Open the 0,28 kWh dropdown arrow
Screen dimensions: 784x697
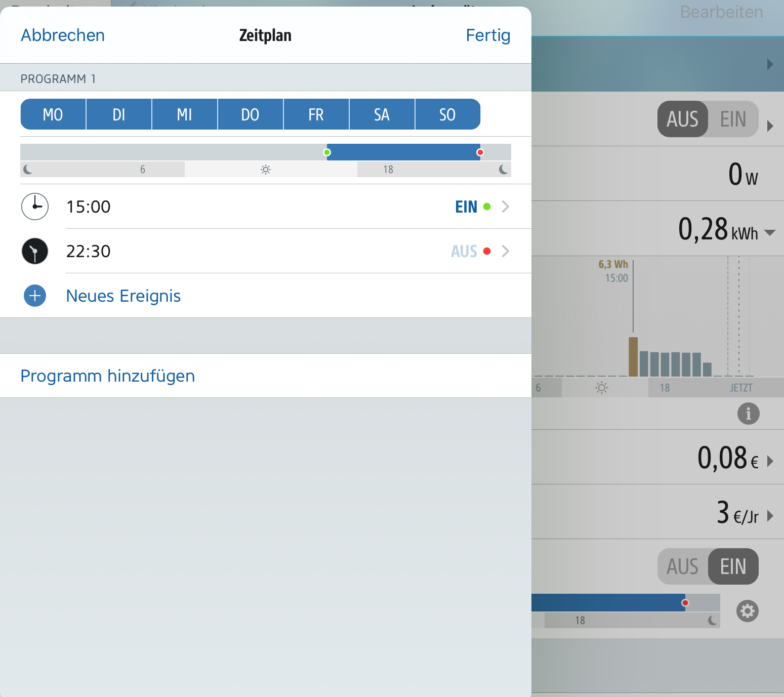pos(769,233)
